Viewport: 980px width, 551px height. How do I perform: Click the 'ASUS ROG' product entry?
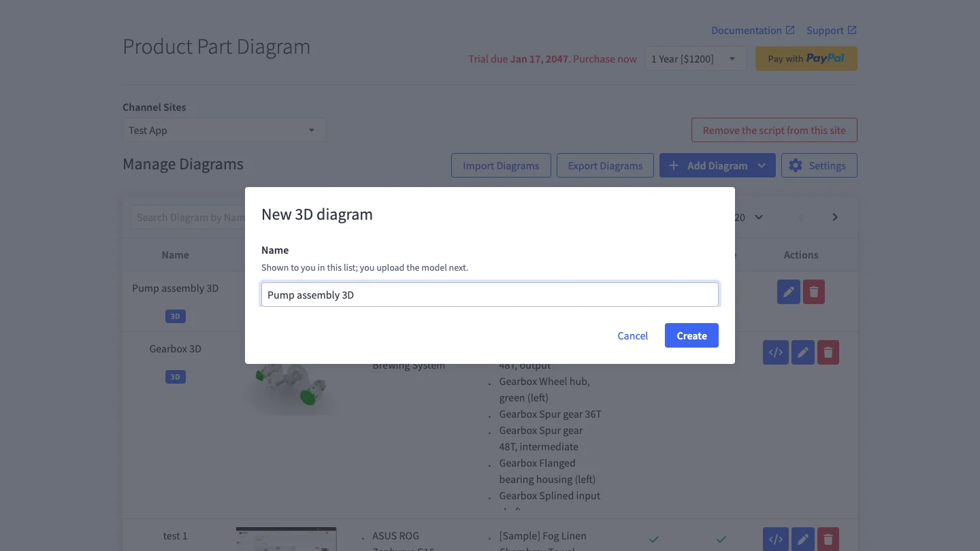click(396, 535)
